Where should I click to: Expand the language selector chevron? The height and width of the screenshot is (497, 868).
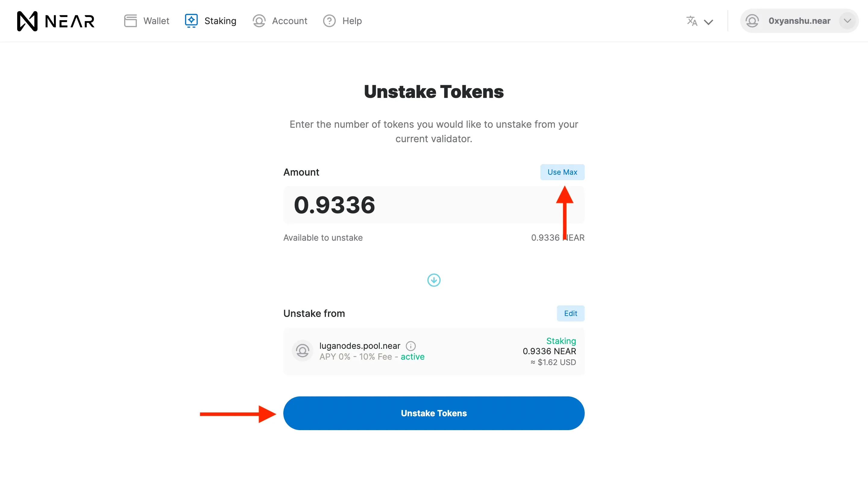pos(709,22)
